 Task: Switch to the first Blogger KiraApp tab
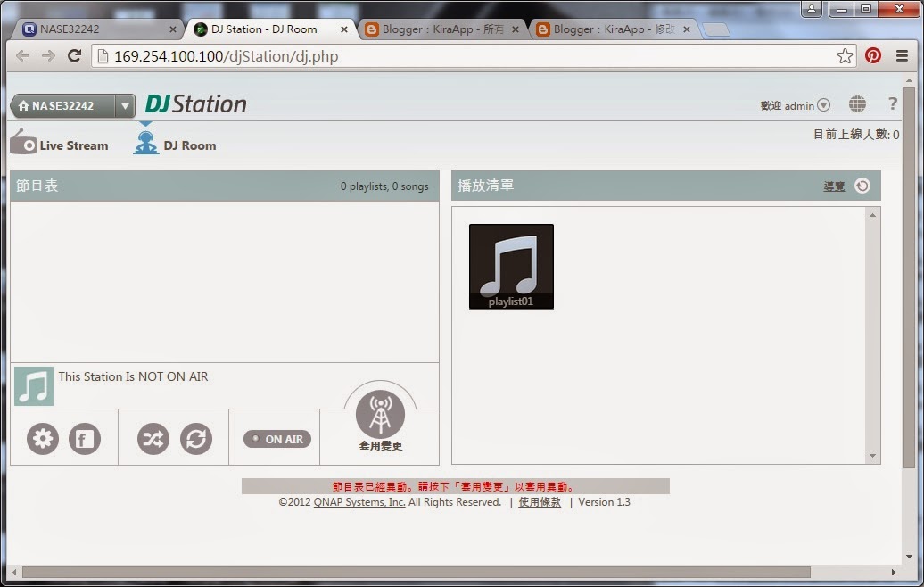442,29
